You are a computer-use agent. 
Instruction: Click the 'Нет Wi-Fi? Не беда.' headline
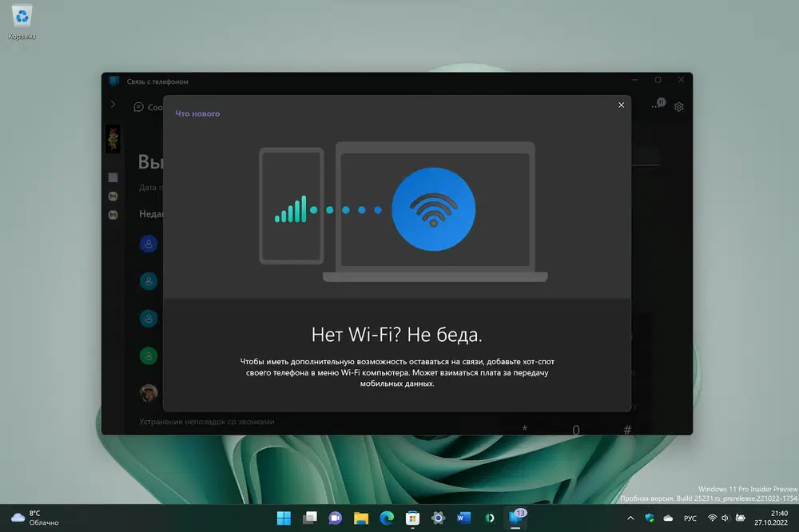396,335
